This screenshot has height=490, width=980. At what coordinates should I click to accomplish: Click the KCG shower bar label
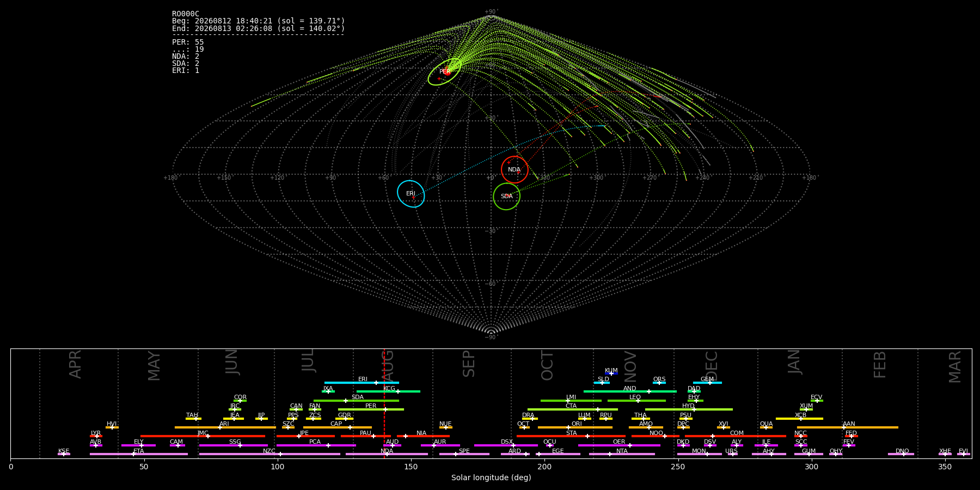click(x=389, y=389)
